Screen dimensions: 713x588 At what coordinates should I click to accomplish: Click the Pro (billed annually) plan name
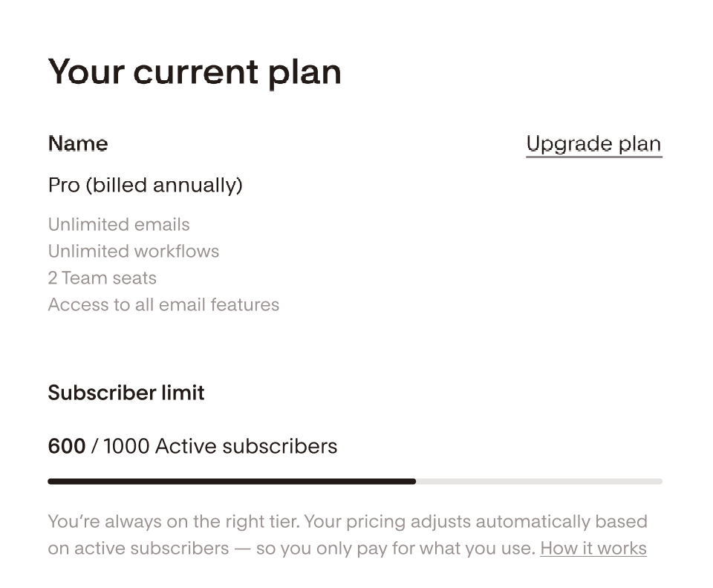[x=145, y=185]
